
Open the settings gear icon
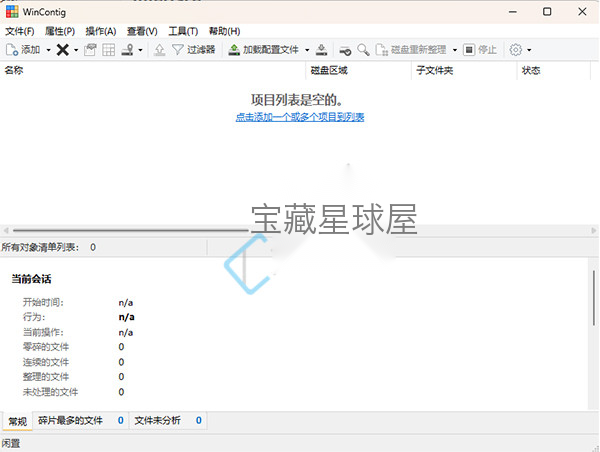pos(515,50)
